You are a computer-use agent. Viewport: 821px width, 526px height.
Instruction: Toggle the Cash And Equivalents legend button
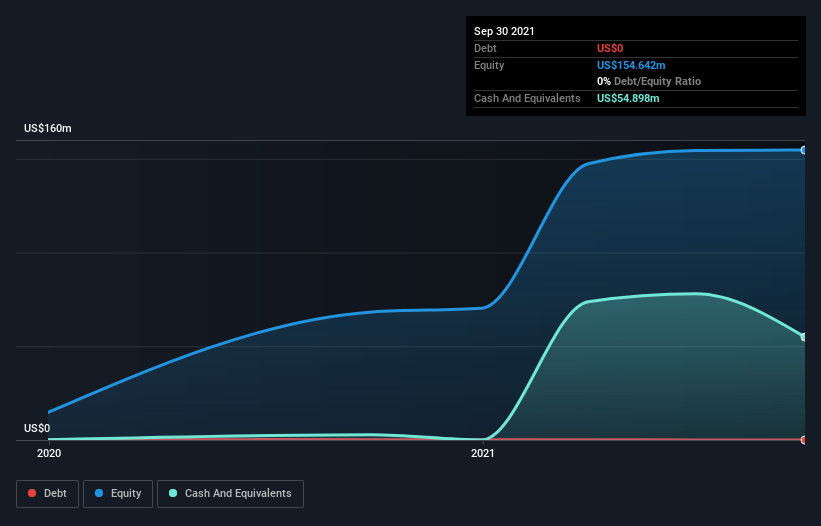point(230,494)
